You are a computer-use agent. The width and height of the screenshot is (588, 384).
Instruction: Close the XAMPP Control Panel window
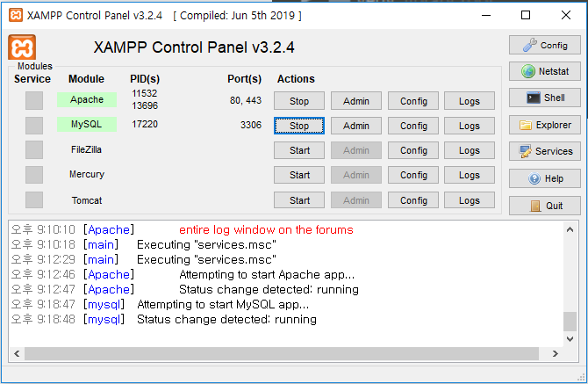point(566,16)
